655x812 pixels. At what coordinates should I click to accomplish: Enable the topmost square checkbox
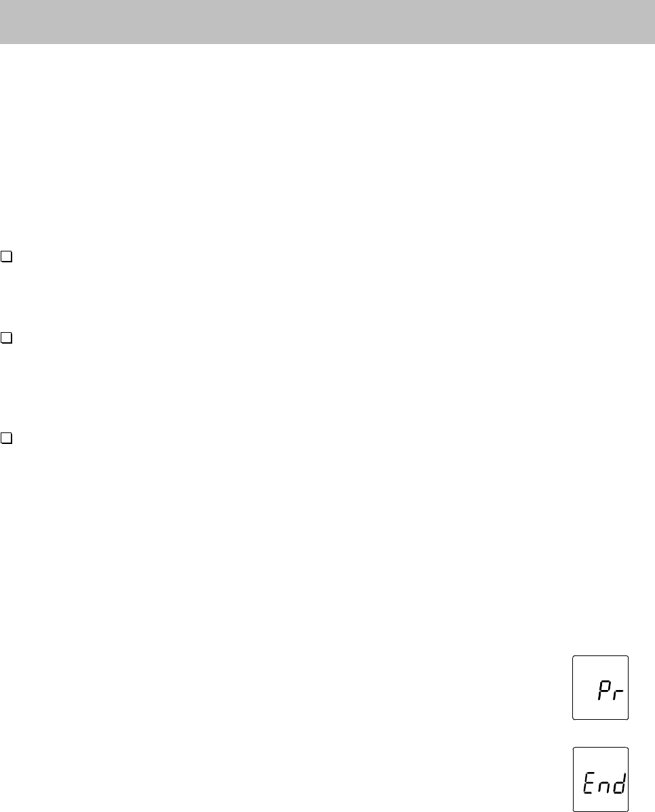[x=6, y=257]
